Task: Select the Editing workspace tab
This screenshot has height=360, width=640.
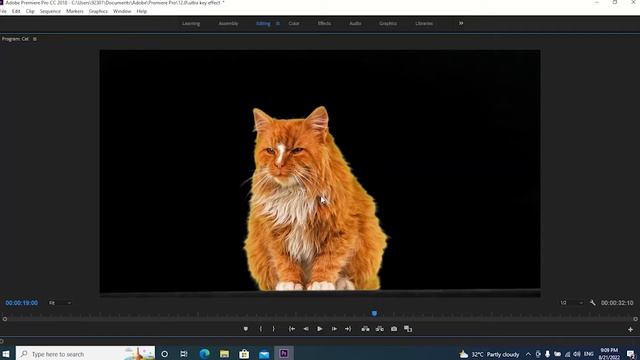Action: click(x=263, y=24)
